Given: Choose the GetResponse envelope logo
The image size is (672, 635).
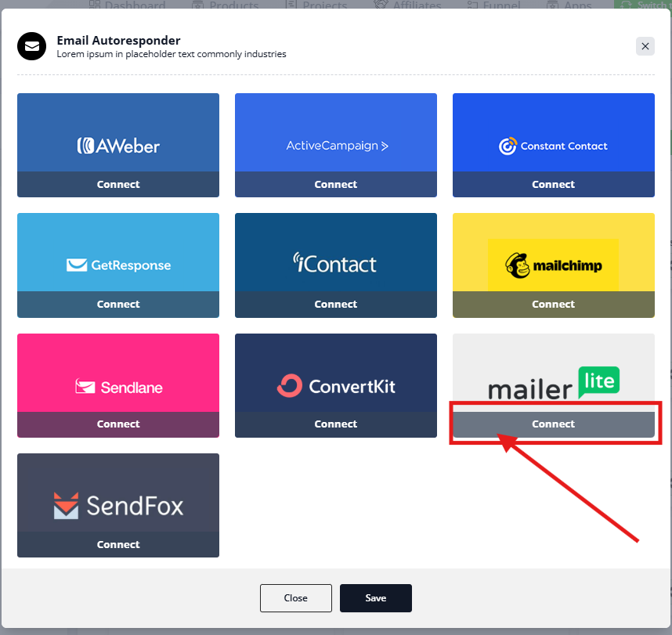Looking at the screenshot, I should point(77,265).
